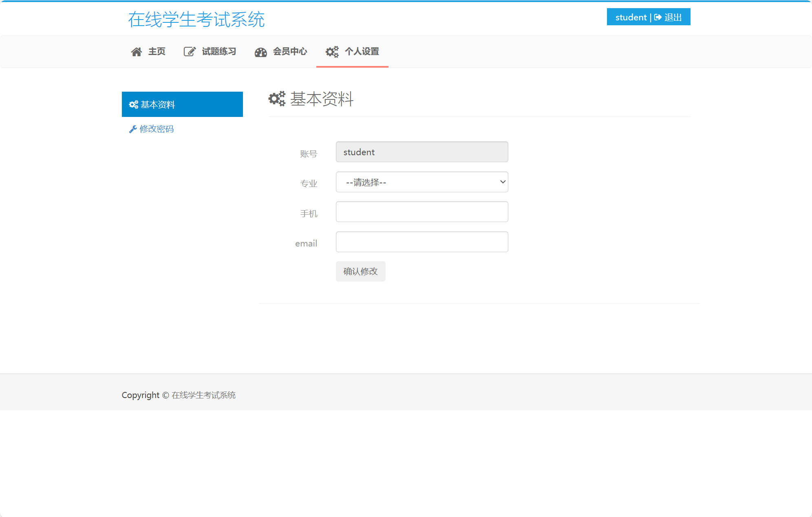The width and height of the screenshot is (812, 517).
Task: Click the gears icon beside 个人设置
Action: pyautogui.click(x=331, y=52)
